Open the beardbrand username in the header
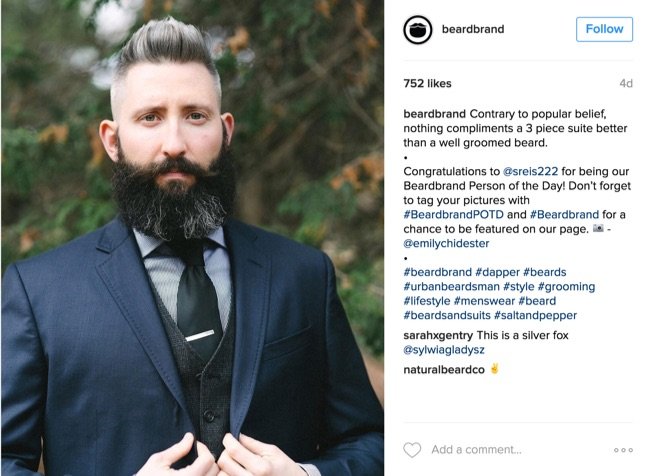The width and height of the screenshot is (646, 476). (473, 29)
